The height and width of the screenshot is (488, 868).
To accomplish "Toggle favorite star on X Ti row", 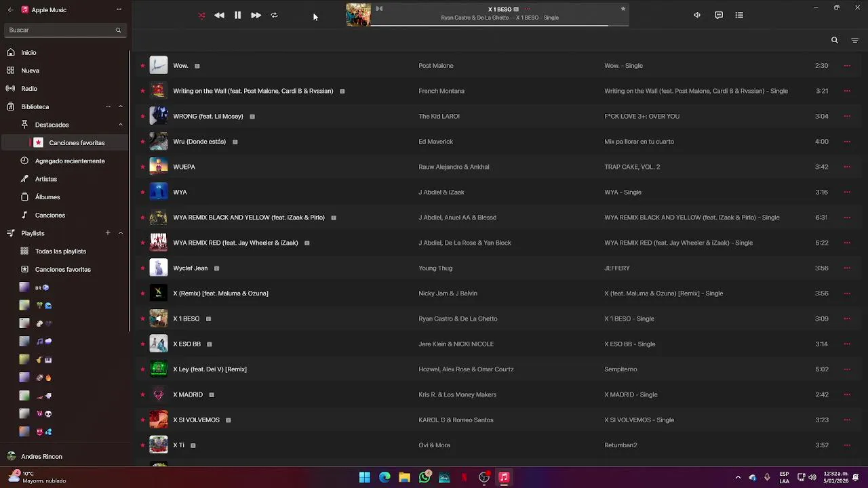I will pos(142,445).
